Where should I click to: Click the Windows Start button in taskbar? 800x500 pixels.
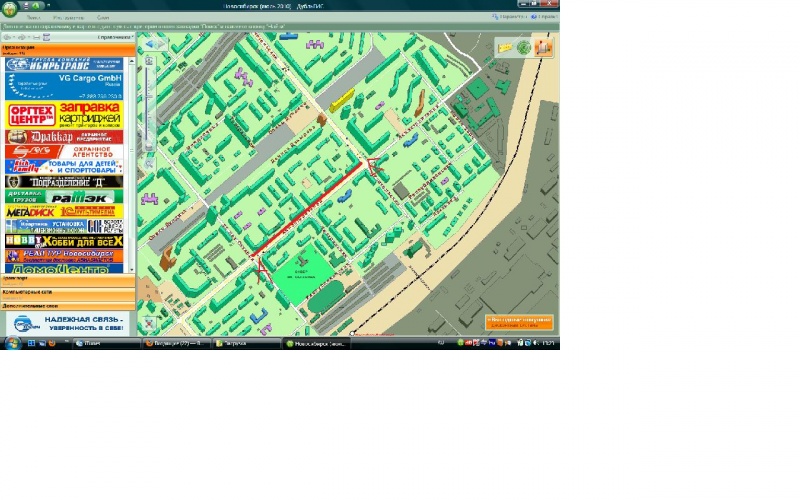tap(10, 342)
